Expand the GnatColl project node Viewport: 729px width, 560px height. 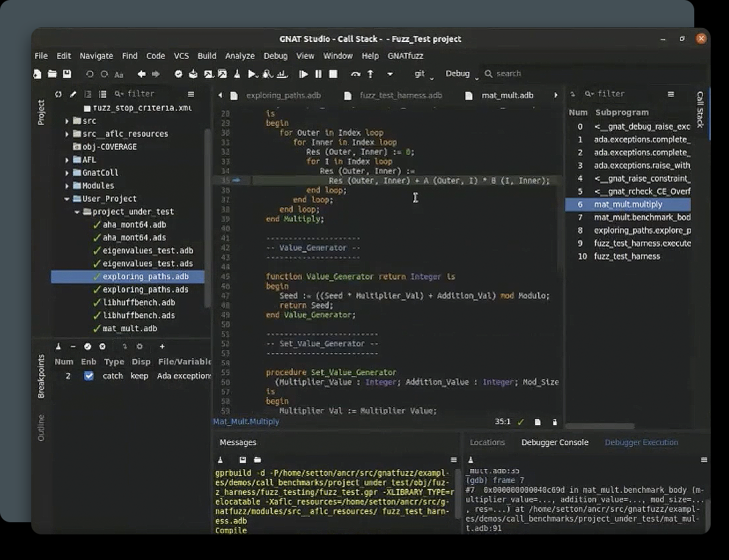pos(67,173)
